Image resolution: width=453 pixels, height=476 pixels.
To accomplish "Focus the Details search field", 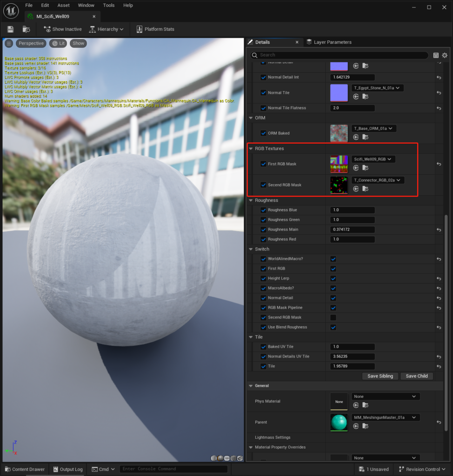I will click(340, 55).
